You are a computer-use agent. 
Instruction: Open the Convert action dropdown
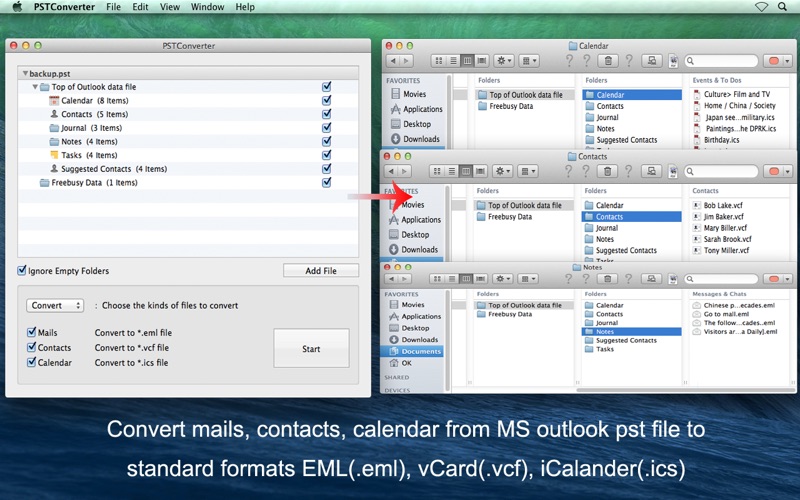pos(55,305)
